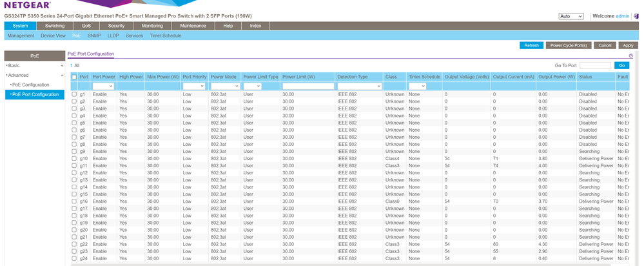Check the box for port g22
644x266 pixels.
(74, 244)
